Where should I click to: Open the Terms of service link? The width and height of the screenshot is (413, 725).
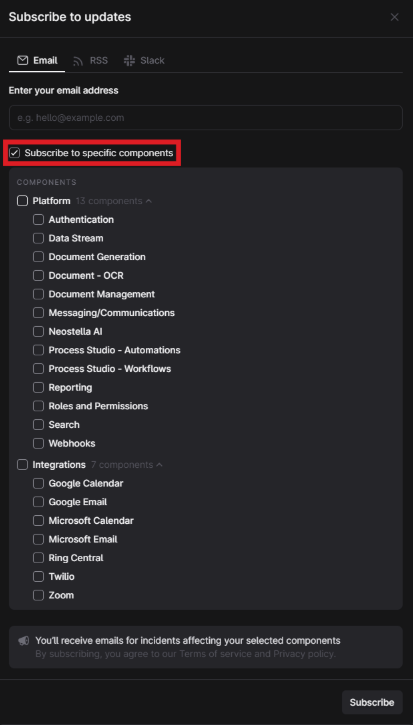[x=216, y=654]
